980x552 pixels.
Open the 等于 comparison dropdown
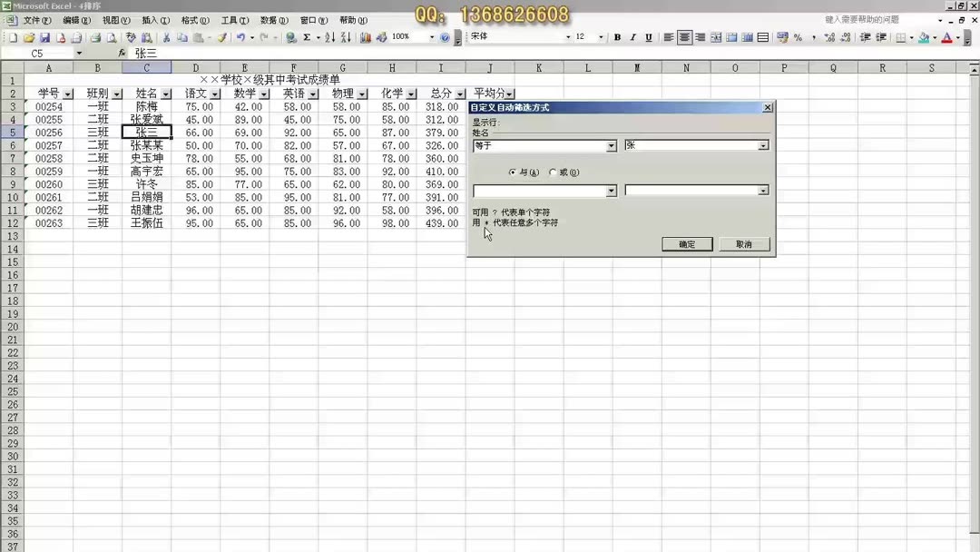[611, 145]
